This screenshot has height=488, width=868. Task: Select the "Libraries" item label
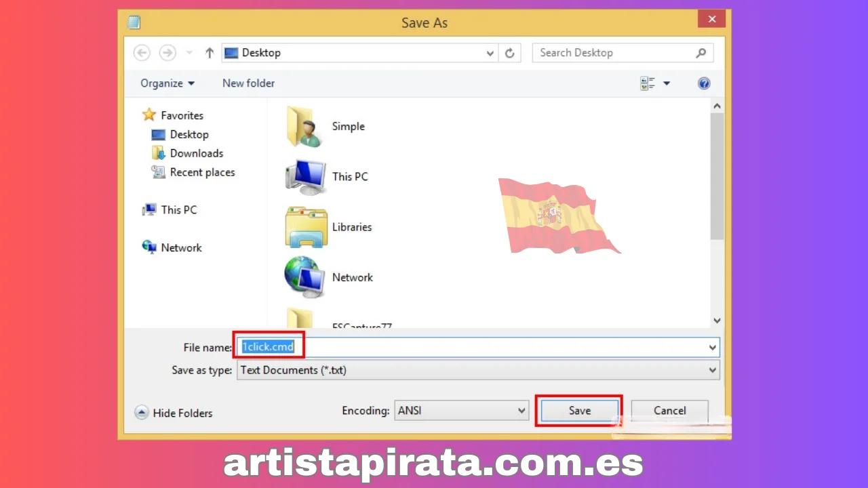pyautogui.click(x=352, y=227)
